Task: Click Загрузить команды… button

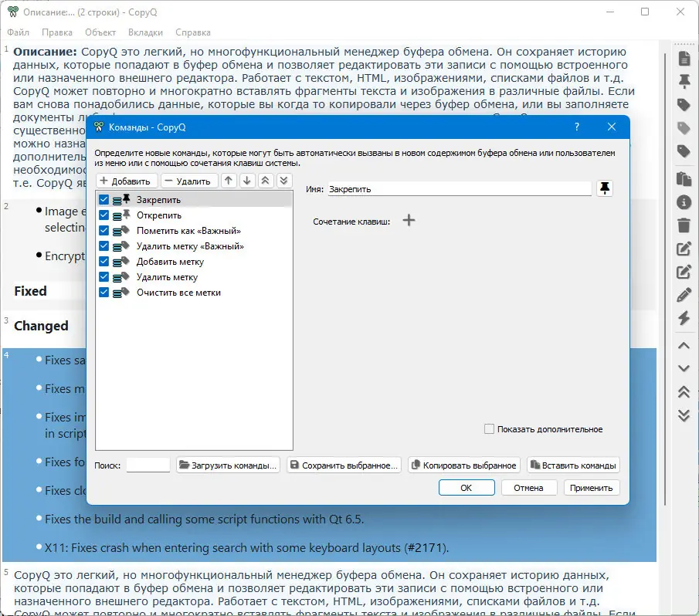Action: (x=228, y=465)
